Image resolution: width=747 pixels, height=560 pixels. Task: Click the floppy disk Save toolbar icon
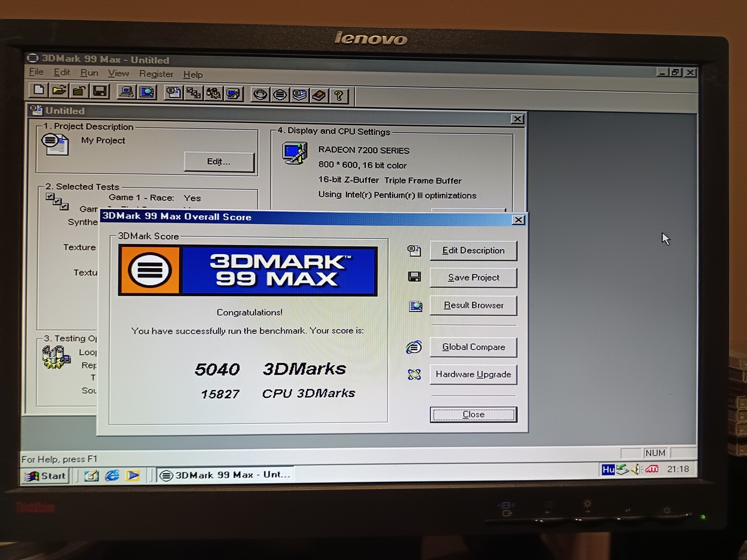(100, 92)
